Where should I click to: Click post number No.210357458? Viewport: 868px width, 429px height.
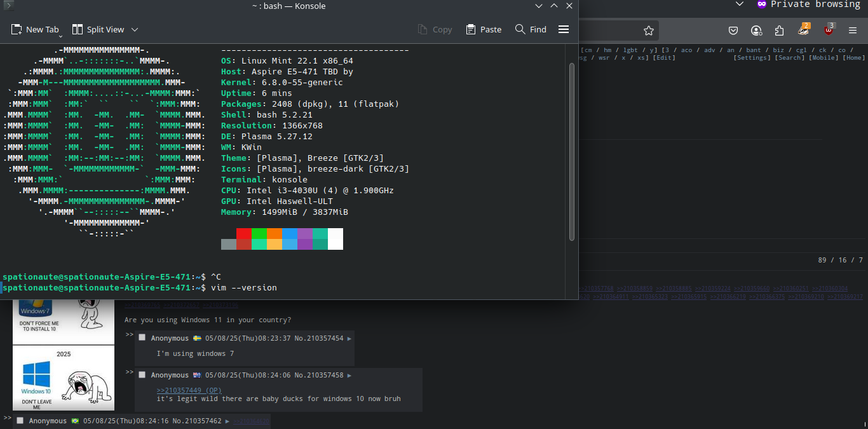[x=318, y=376]
